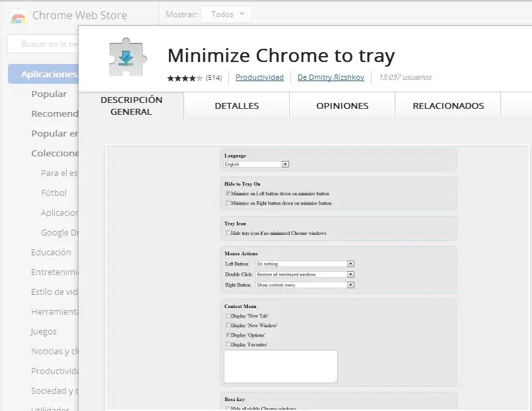Open the Popular sidebar category
532x411 pixels.
coord(49,94)
